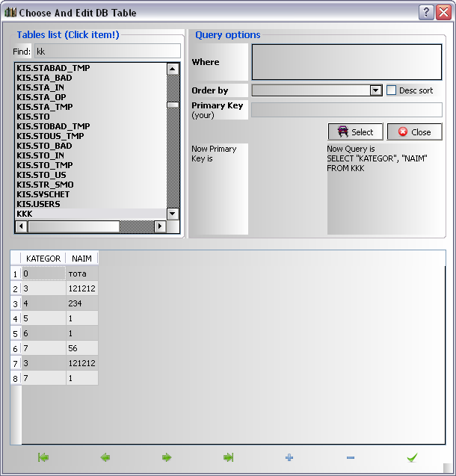Screen dimensions: 456x476
Task: Enable the Desc sort checkbox
Action: click(x=391, y=90)
